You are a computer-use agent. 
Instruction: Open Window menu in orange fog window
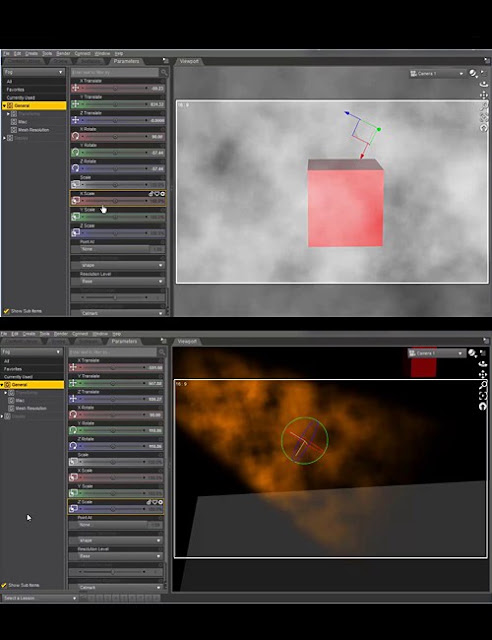coord(100,334)
